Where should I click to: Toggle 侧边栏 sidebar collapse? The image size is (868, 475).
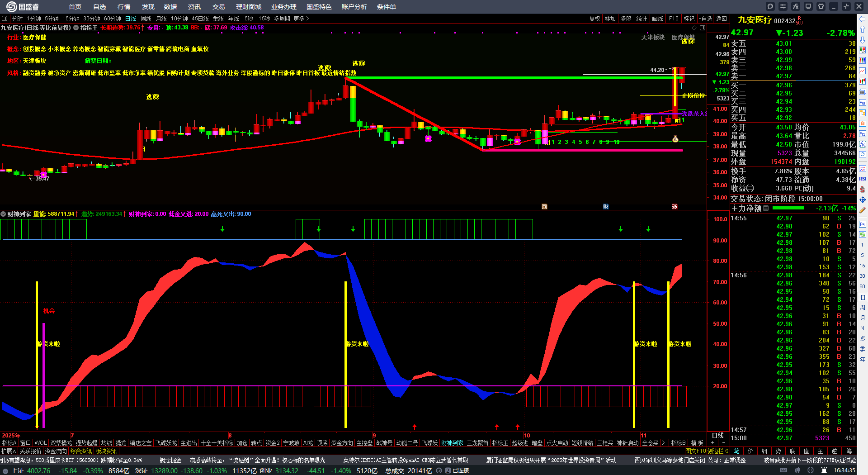pos(718,451)
